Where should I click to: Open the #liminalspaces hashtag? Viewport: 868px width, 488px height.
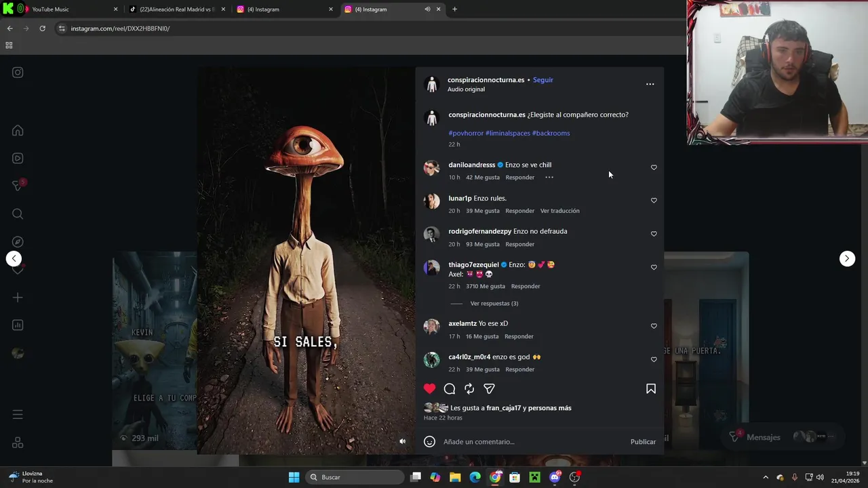point(508,134)
